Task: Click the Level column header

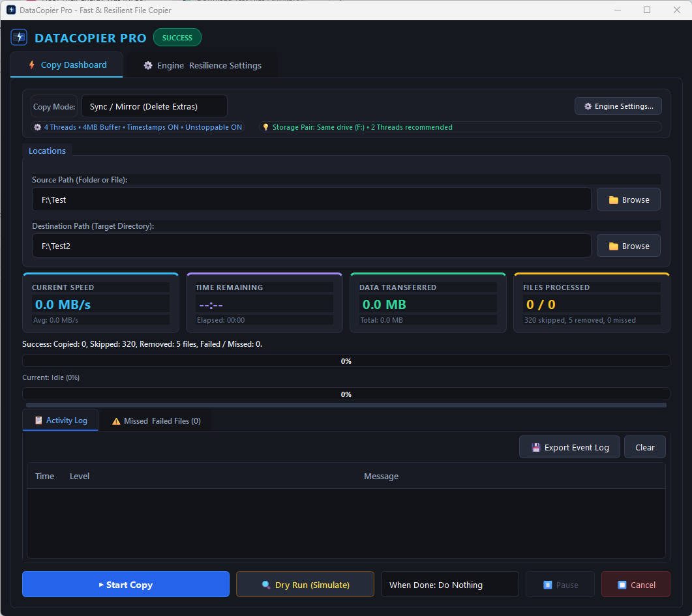Action: click(80, 476)
